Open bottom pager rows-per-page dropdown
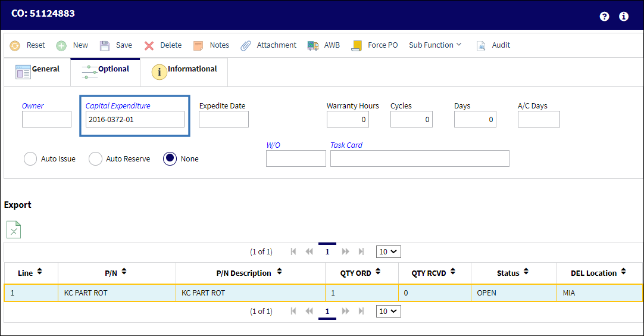This screenshot has width=644, height=336. 388,312
